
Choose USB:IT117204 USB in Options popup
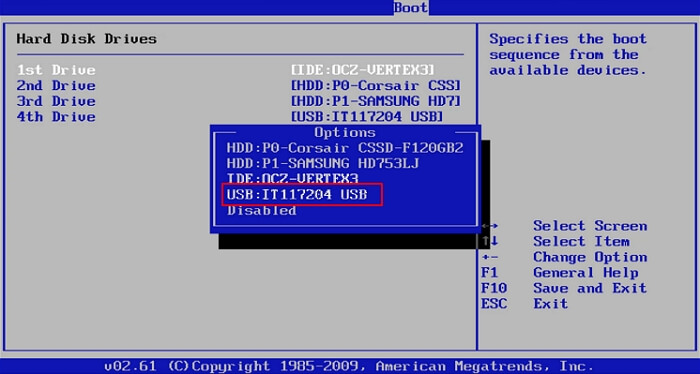point(297,195)
